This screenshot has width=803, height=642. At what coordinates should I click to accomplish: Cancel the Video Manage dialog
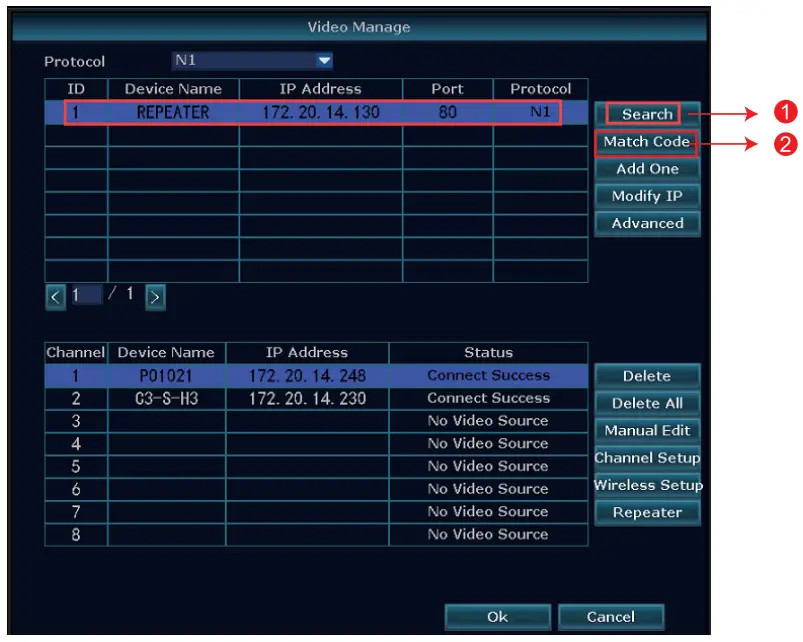click(x=610, y=617)
